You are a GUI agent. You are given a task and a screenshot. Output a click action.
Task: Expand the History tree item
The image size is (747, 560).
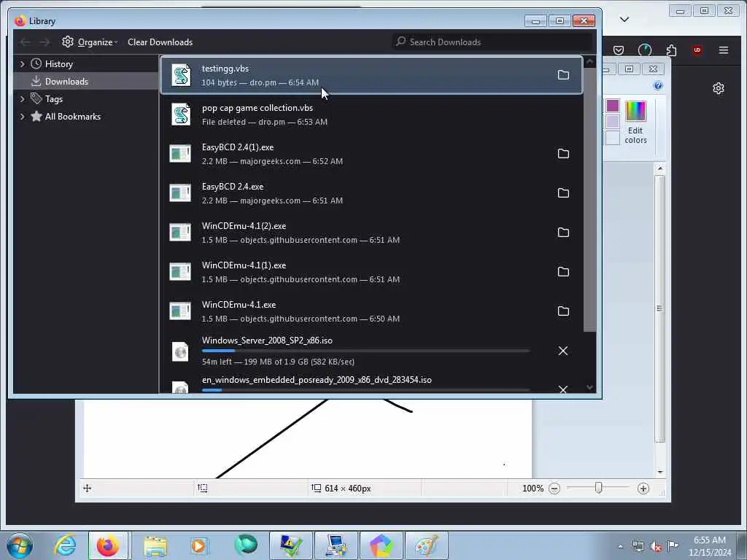(22, 64)
